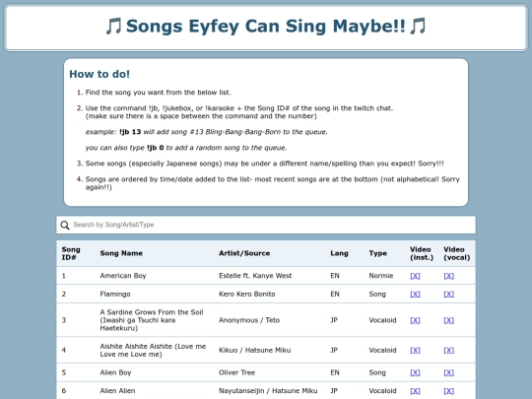Open instrumental video link for Aishite Aishite Aishite
The width and height of the screenshot is (532, 399).
(415, 350)
